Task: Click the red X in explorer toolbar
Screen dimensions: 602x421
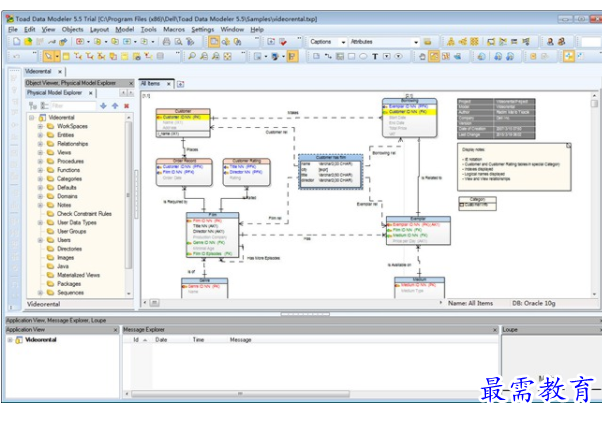Action: [x=126, y=106]
